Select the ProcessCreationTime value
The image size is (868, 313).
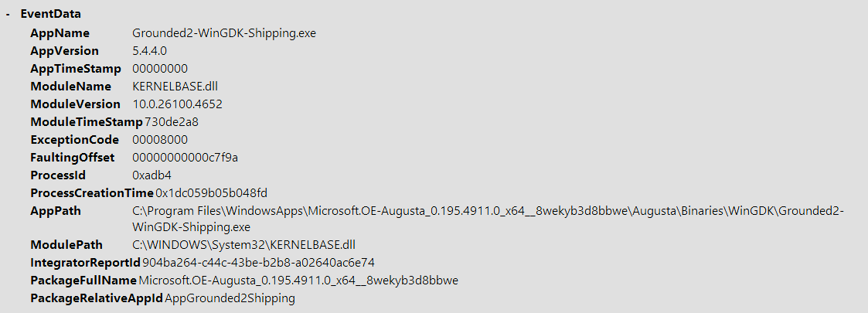pyautogui.click(x=211, y=192)
